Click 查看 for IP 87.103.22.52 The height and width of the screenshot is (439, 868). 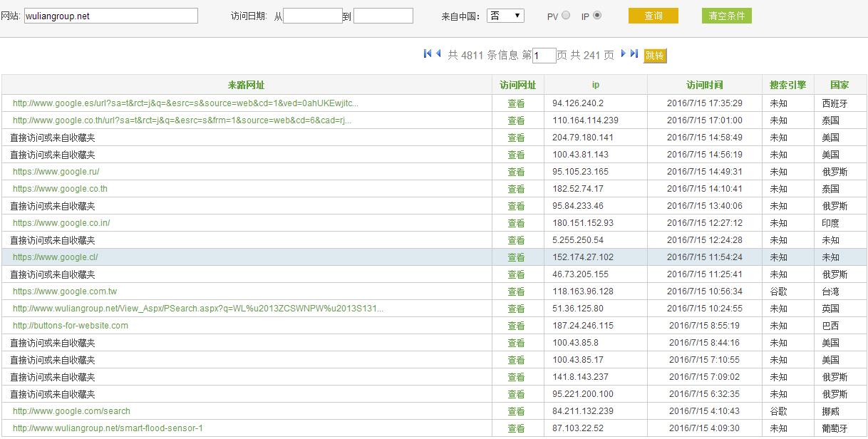point(516,428)
